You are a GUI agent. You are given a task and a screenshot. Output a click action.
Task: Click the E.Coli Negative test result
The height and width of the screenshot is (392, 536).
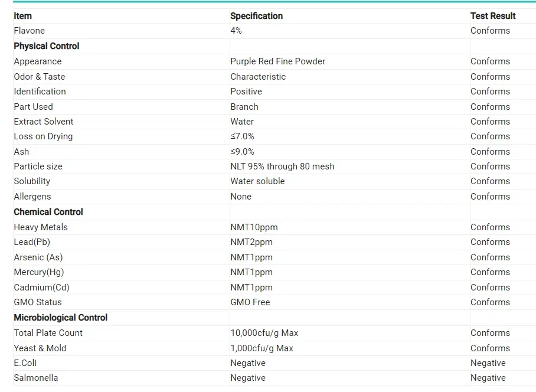[488, 363]
